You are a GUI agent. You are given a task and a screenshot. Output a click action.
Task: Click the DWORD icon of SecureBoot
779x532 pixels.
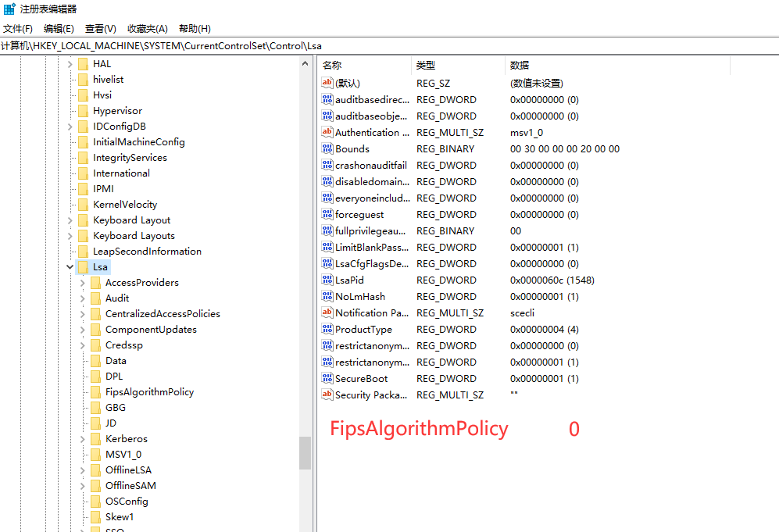pyautogui.click(x=327, y=378)
